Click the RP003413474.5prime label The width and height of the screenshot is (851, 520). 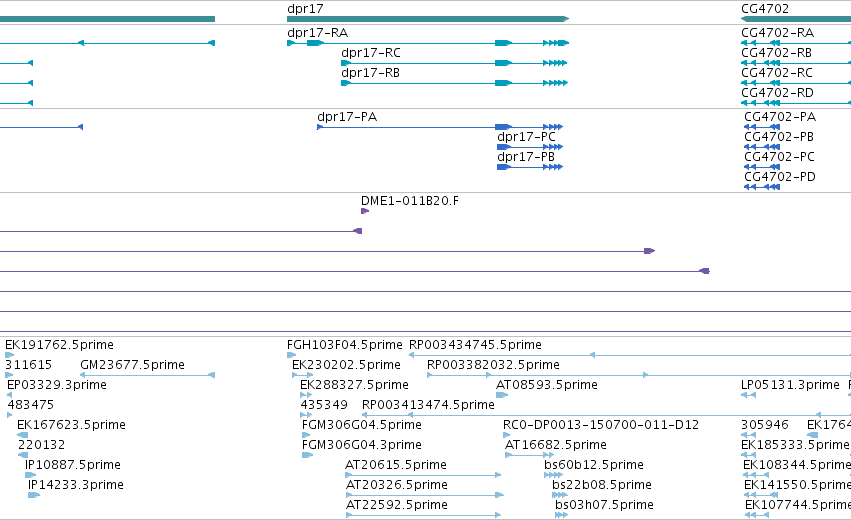(428, 405)
